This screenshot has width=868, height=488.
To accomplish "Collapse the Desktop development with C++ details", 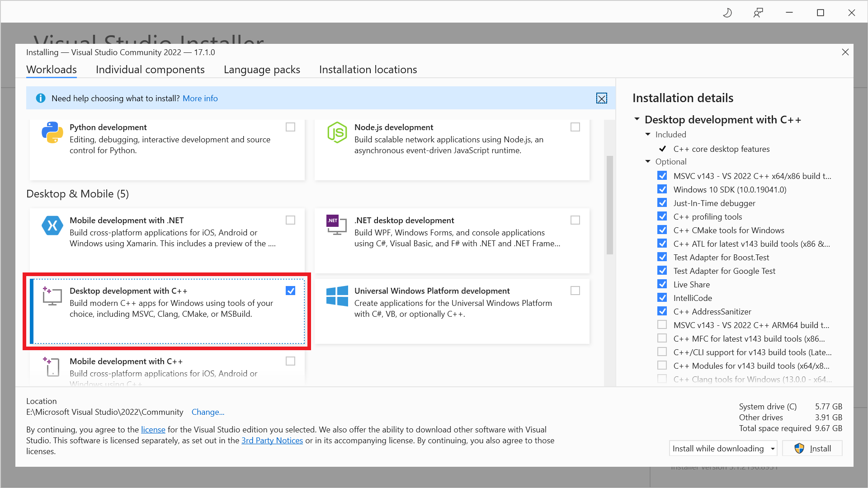I will coord(637,119).
